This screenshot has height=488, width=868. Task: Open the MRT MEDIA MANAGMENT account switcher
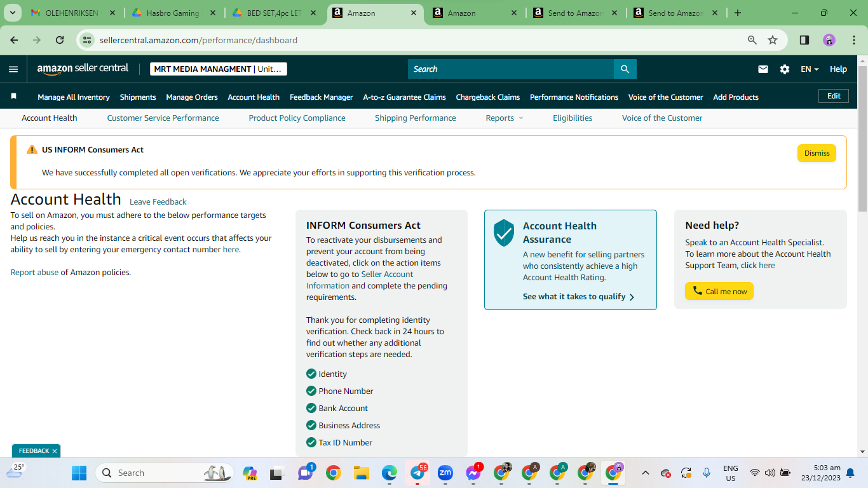coord(219,69)
